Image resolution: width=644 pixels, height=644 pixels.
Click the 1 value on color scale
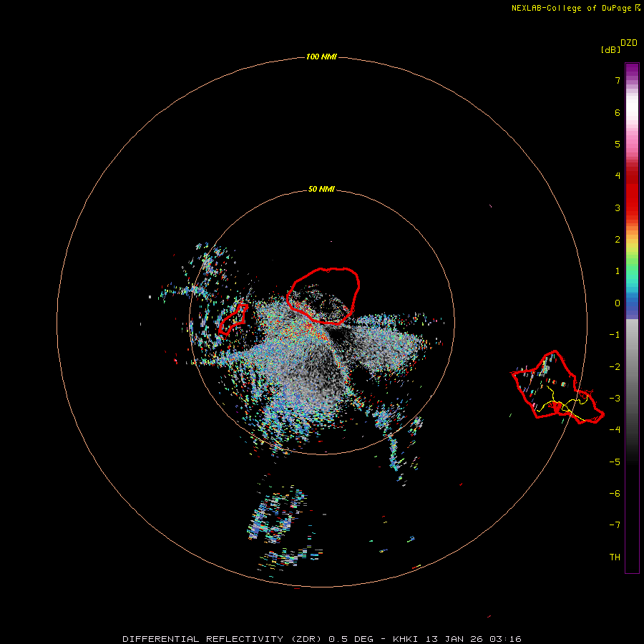(x=618, y=271)
